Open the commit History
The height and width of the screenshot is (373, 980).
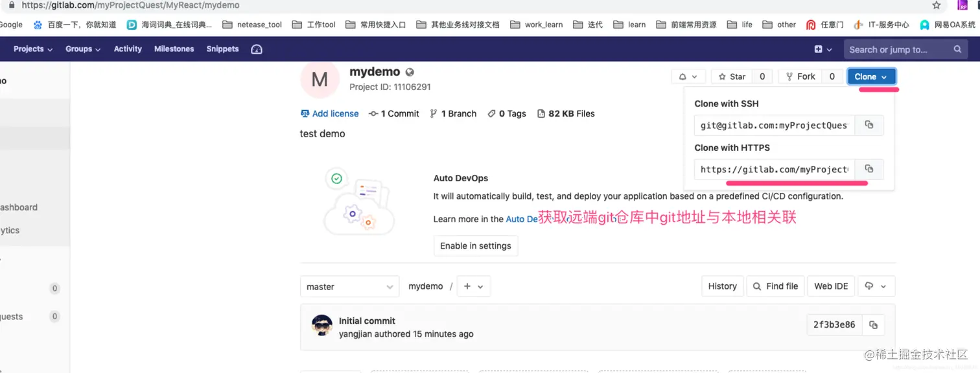click(722, 286)
